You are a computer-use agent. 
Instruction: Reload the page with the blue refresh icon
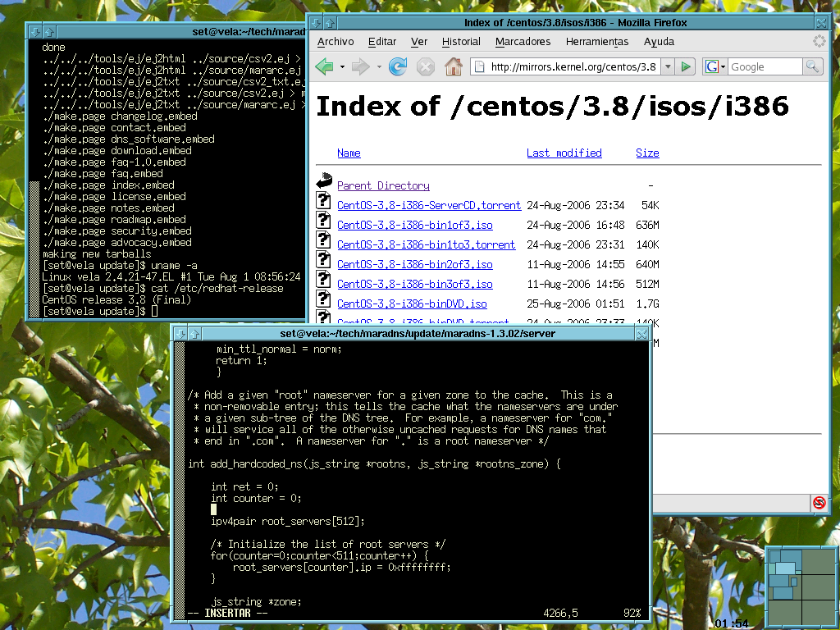point(398,67)
